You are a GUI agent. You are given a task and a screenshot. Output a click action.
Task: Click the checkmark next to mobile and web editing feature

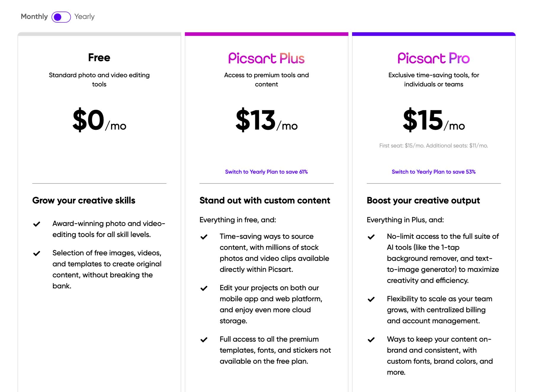click(x=204, y=288)
